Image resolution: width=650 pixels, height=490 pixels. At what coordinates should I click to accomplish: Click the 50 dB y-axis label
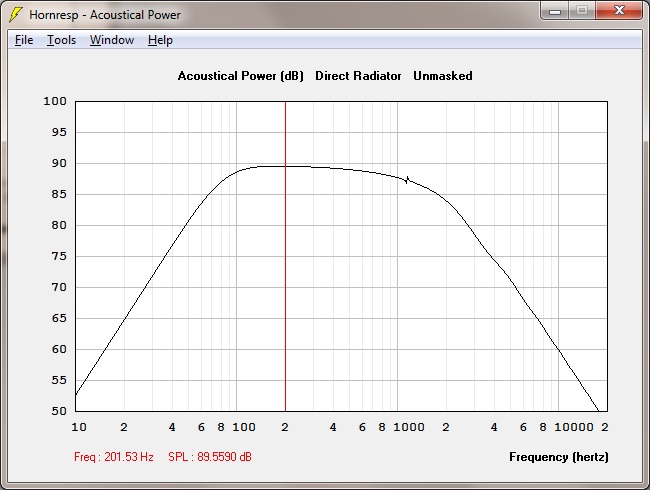[59, 411]
